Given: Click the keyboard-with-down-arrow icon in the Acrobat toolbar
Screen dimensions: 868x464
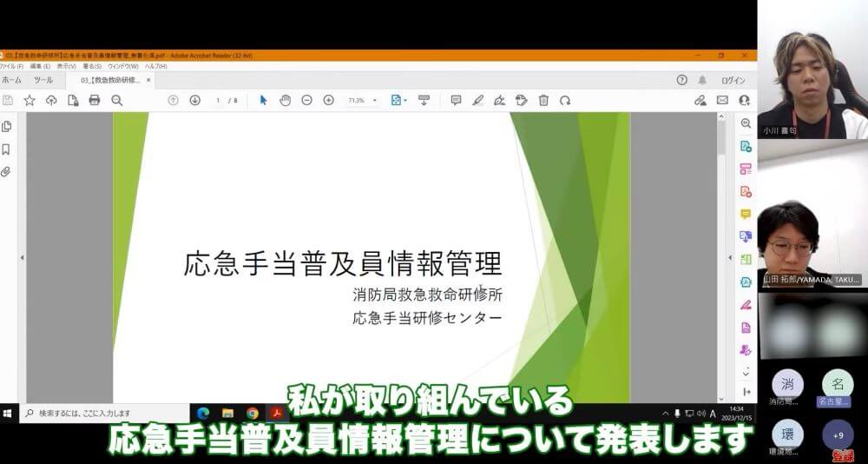Looking at the screenshot, I should point(424,100).
